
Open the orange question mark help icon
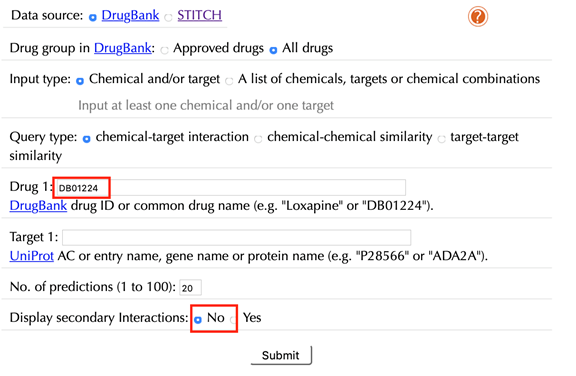[x=478, y=17]
